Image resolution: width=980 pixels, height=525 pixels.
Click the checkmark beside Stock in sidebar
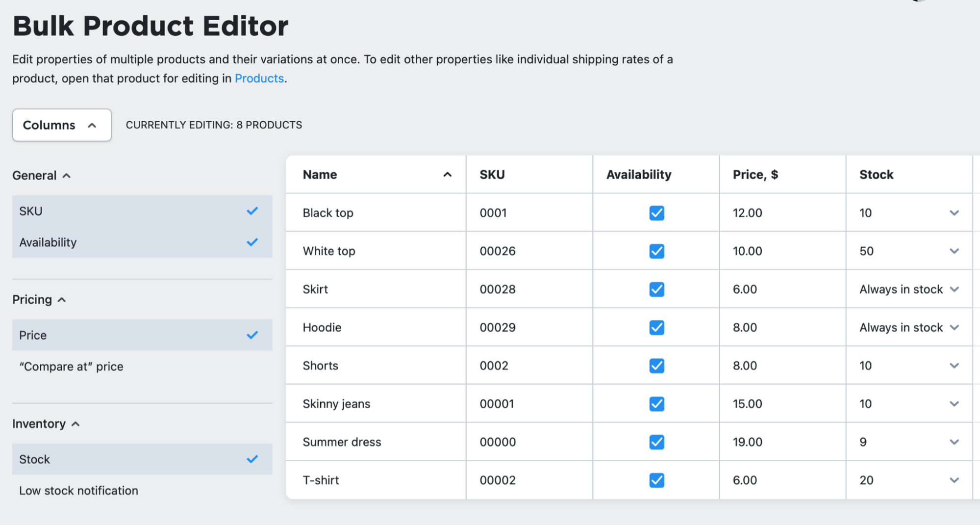252,459
